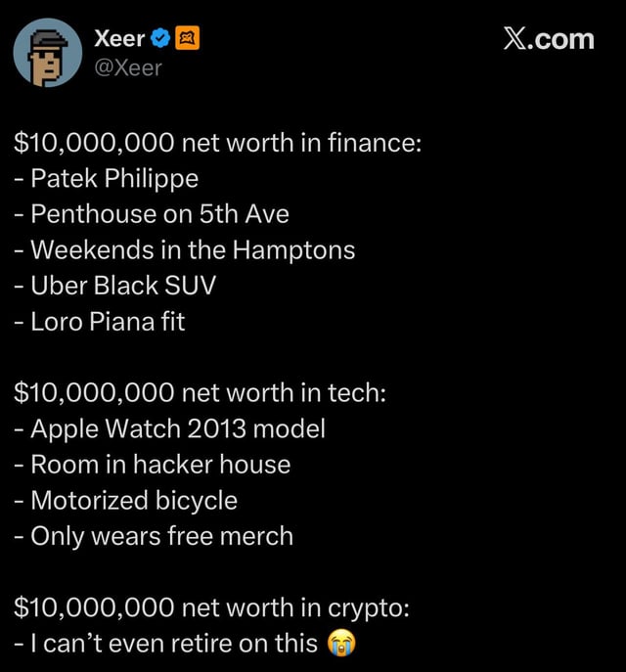
Task: Select the "net worth in finance" heading
Action: coord(217,143)
